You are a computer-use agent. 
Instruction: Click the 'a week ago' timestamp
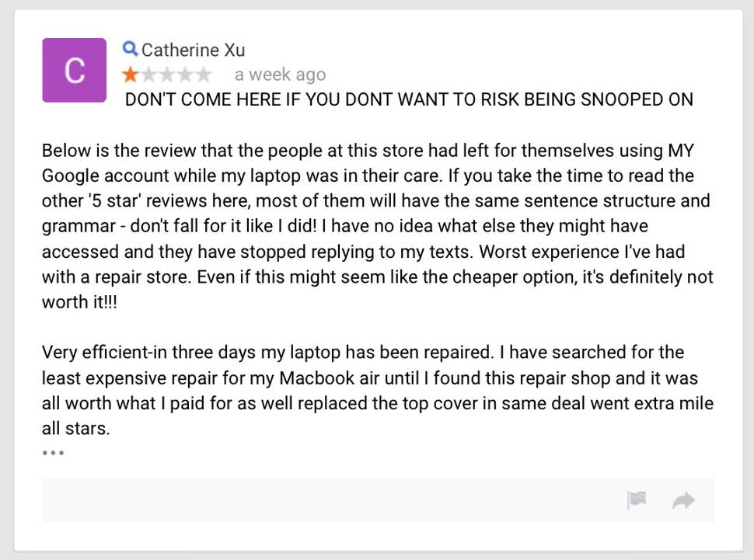pos(281,75)
